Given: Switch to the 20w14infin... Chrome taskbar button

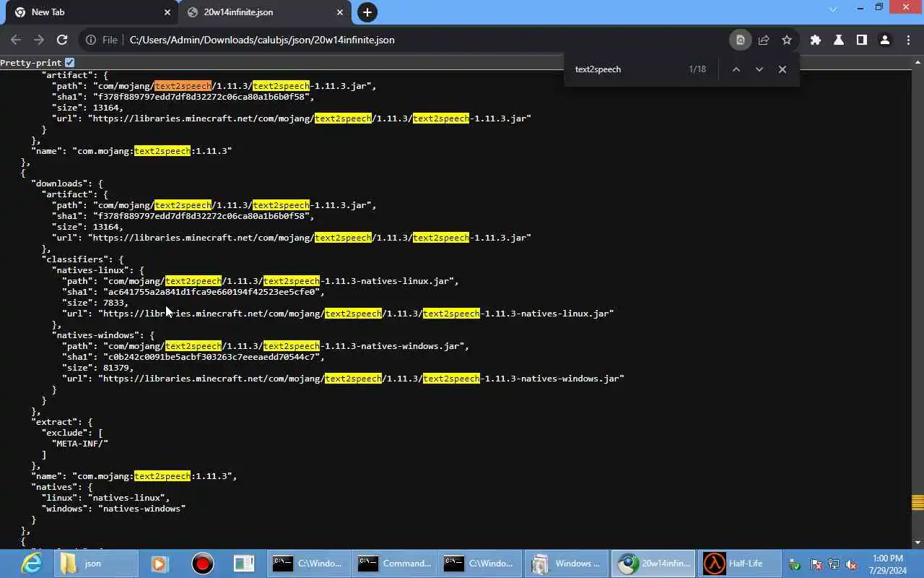Looking at the screenshot, I should pos(653,564).
